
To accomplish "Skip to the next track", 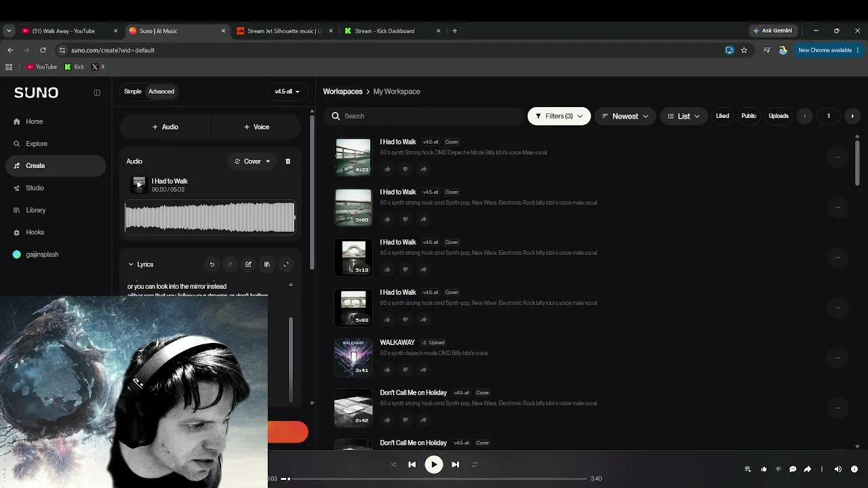I will (456, 464).
